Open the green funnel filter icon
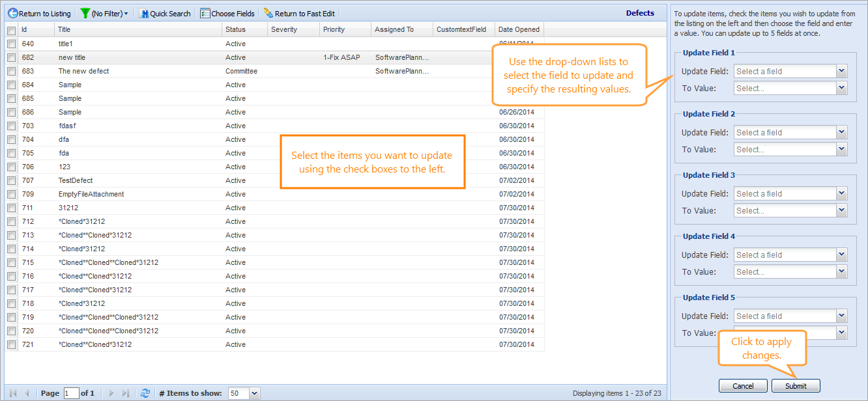868x401 pixels. click(85, 13)
